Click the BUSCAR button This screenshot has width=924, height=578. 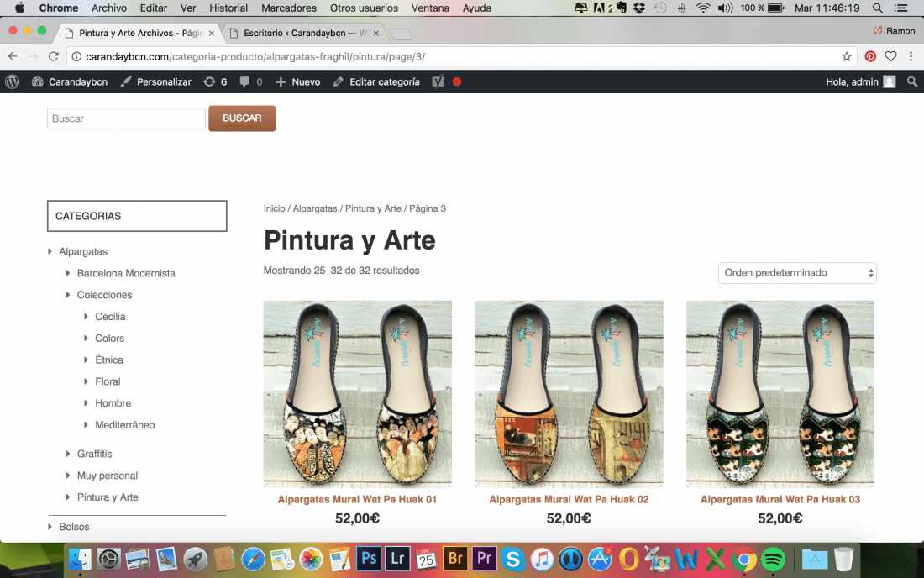[x=242, y=118]
